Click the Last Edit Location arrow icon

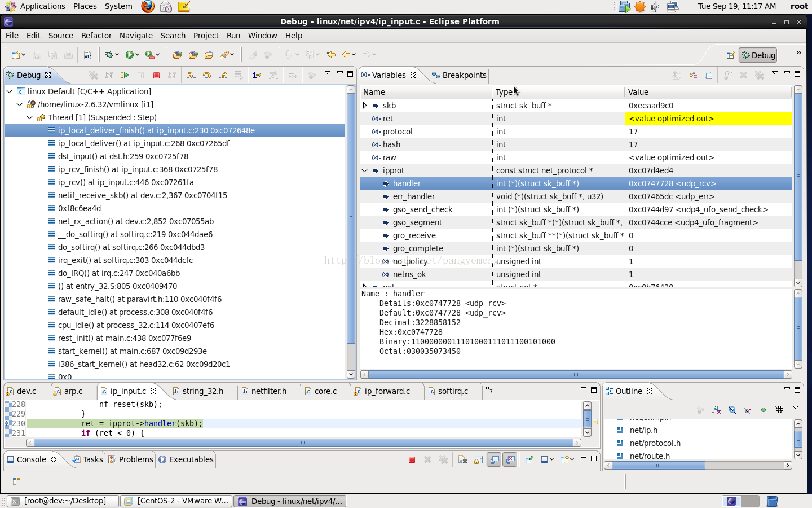tap(331, 55)
